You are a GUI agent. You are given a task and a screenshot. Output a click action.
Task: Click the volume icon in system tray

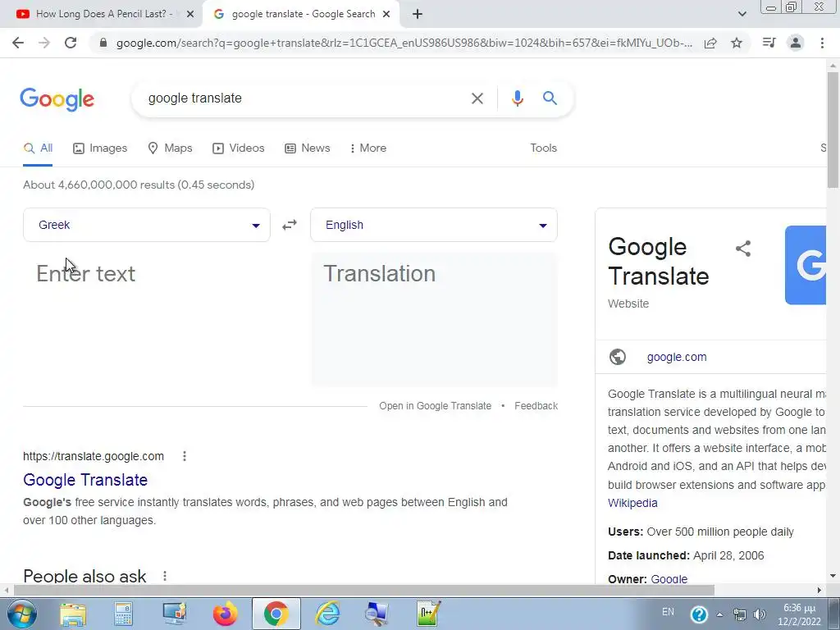(x=759, y=614)
